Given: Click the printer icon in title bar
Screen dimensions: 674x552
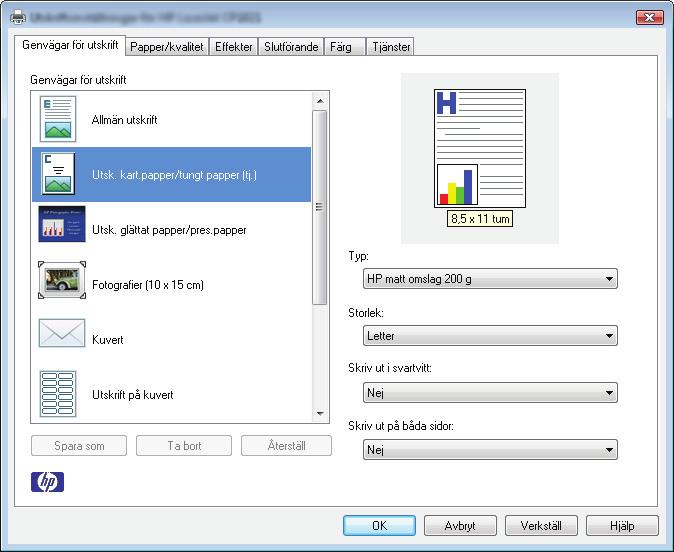Looking at the screenshot, I should coord(18,17).
